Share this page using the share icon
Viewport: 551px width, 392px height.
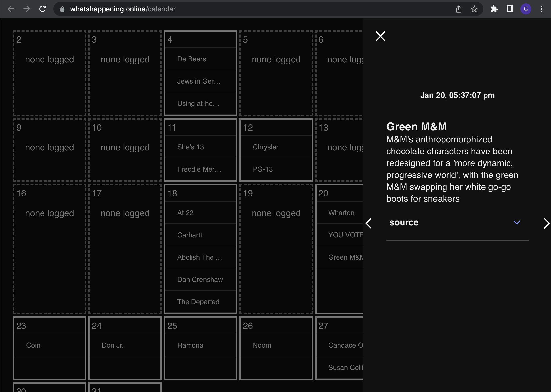[x=458, y=9]
